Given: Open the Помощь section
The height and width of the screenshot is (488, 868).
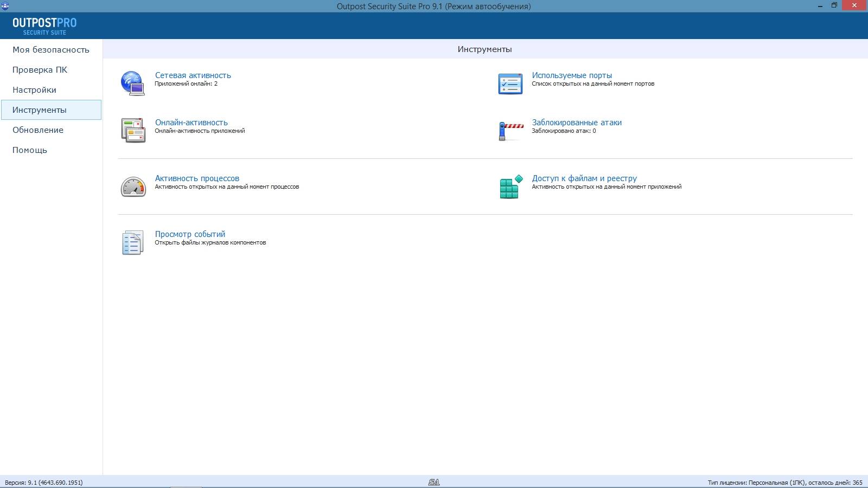Looking at the screenshot, I should [51, 150].
